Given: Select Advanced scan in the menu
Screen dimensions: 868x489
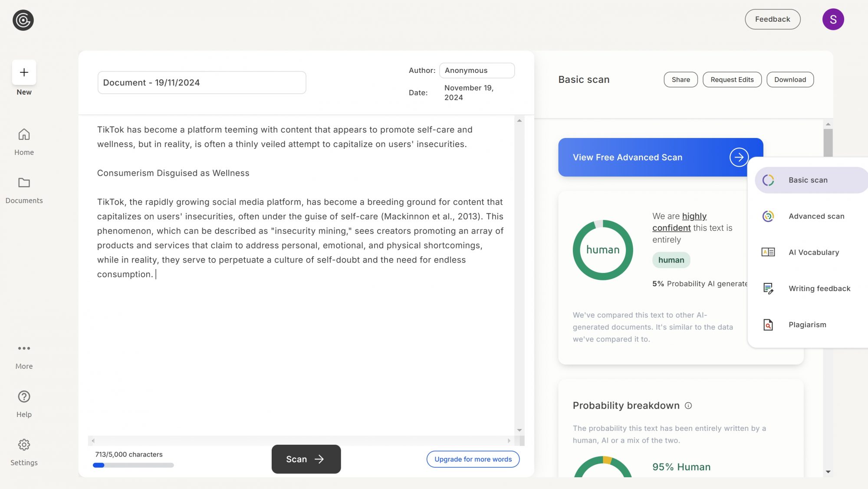Looking at the screenshot, I should pyautogui.click(x=812, y=216).
